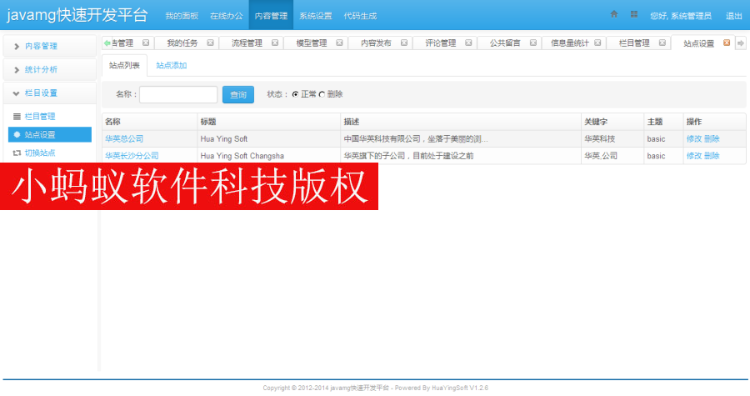
Task: Click 修改 for 华英总公司 row
Action: [694, 139]
